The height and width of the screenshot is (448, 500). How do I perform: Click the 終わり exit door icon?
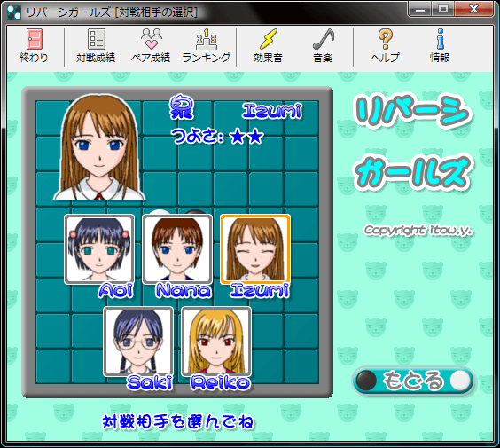[x=34, y=45]
